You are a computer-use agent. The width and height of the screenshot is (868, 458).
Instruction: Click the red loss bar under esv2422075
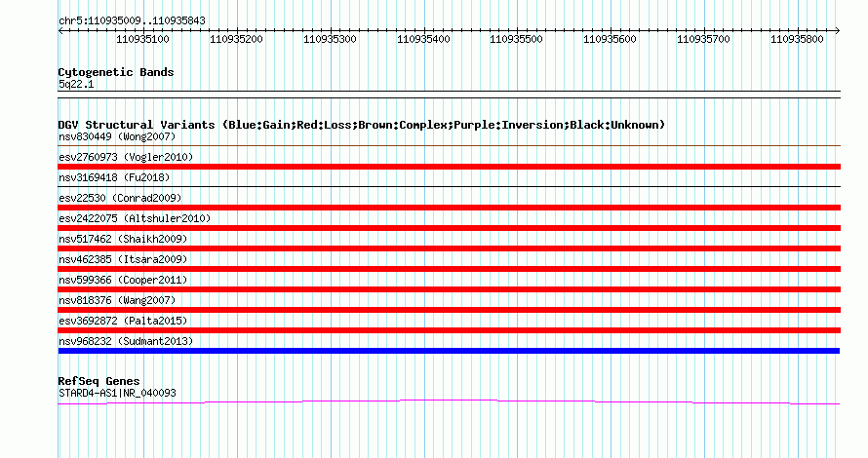pos(449,228)
